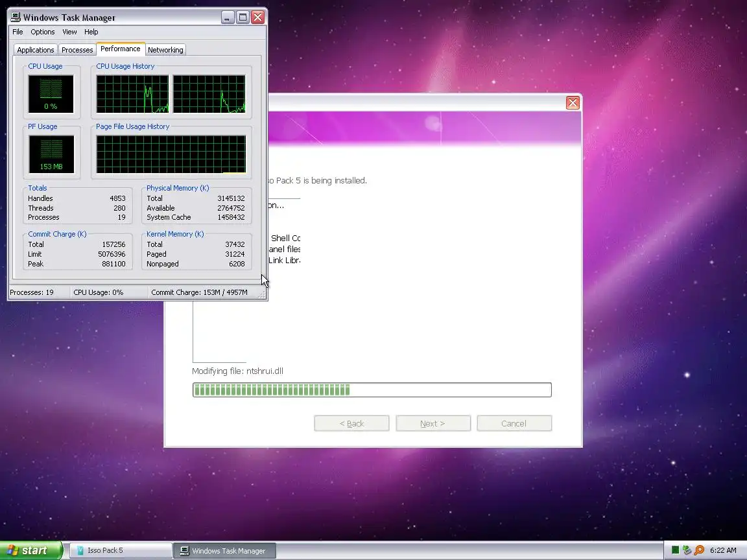Click the Page File Usage History graph
This screenshot has height=560, width=747.
click(x=171, y=154)
